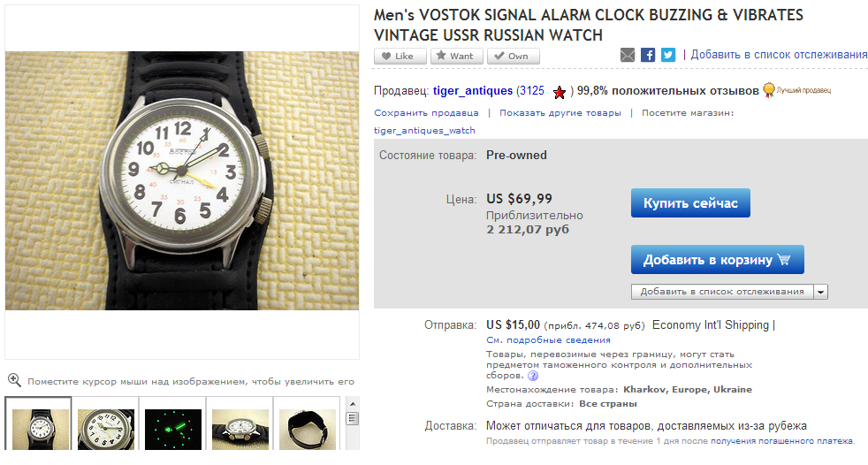Click 'Добавить в список отслеживания' dropdown button
The height and width of the screenshot is (465, 868).
722,292
